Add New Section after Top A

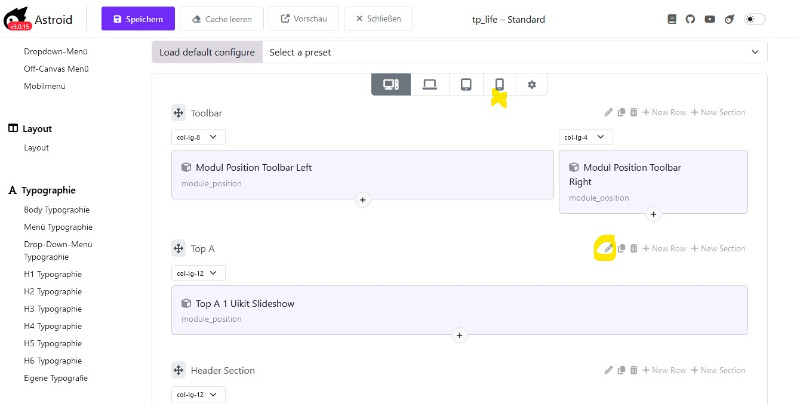pos(718,249)
